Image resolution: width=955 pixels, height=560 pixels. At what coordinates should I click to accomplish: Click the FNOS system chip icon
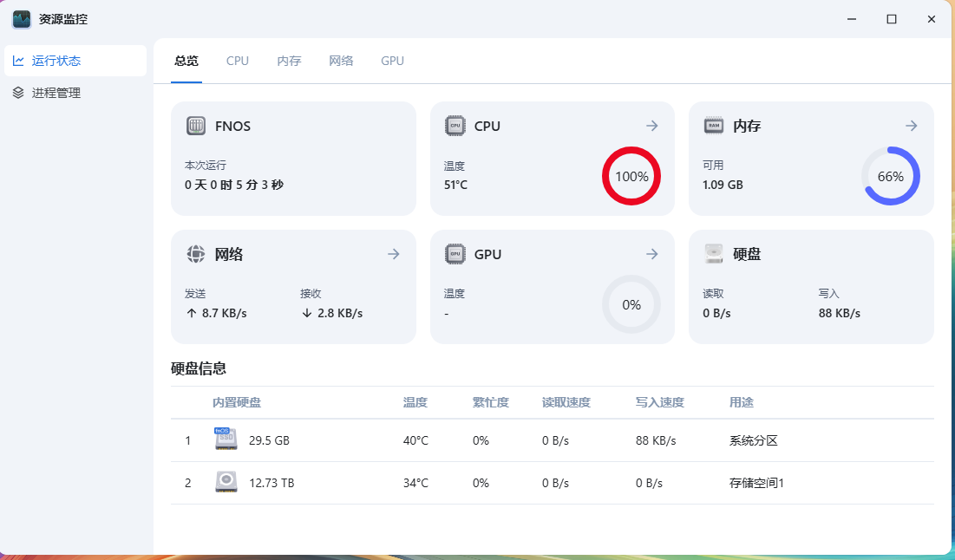195,126
